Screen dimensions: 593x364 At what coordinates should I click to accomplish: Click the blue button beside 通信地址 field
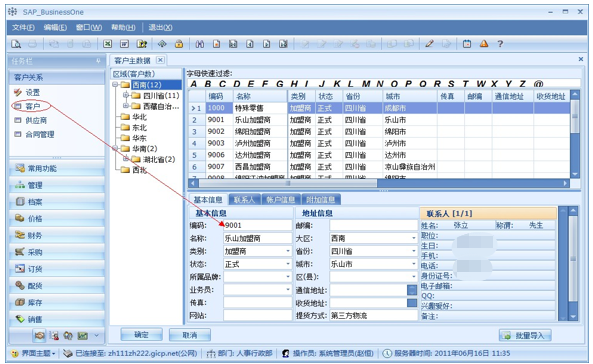click(412, 290)
